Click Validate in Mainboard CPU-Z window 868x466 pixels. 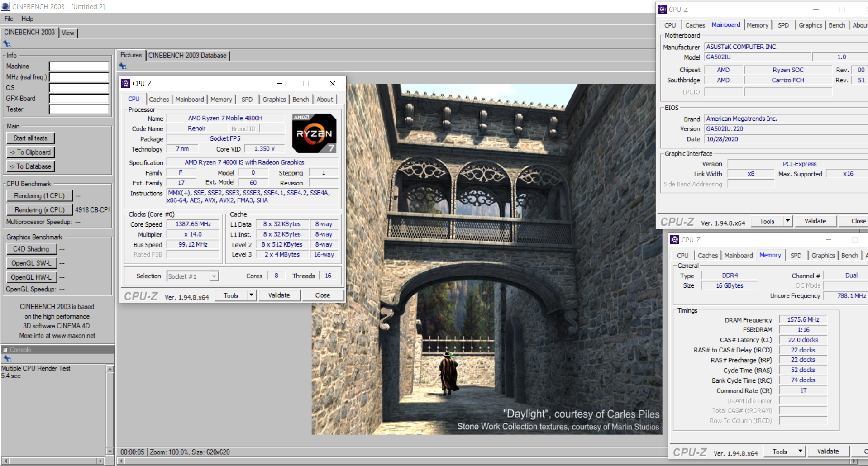point(815,221)
